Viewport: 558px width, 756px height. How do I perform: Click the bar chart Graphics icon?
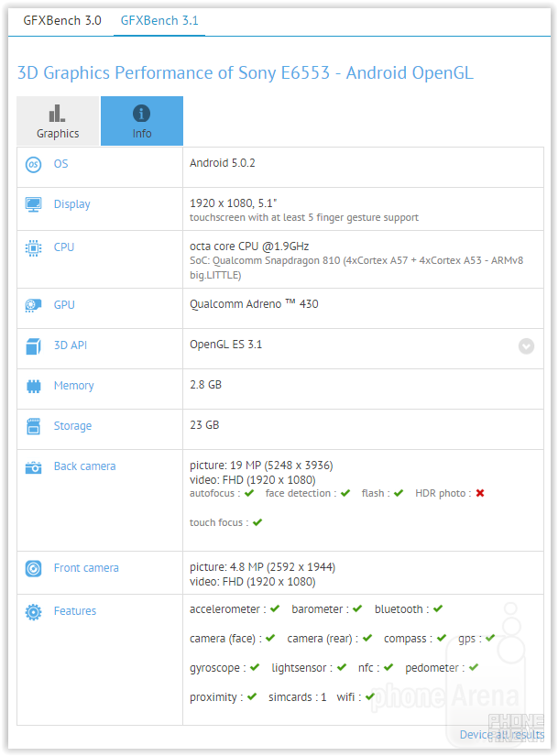click(x=57, y=114)
